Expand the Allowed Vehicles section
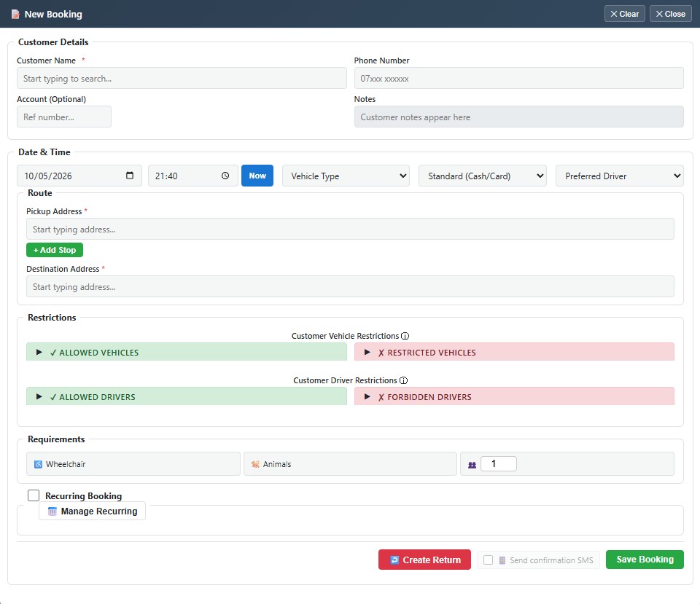The height and width of the screenshot is (604, 700). pos(187,352)
